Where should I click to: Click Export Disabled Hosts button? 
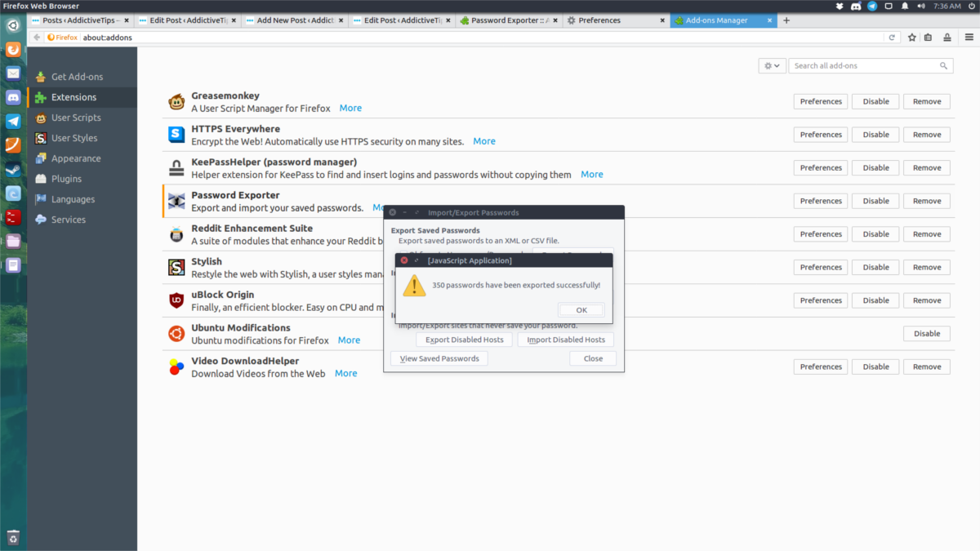465,340
